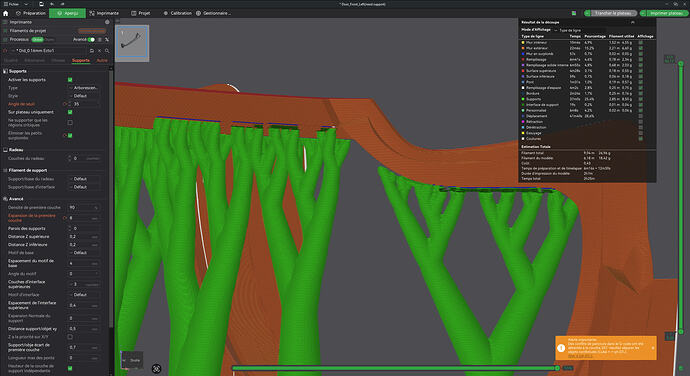Open the Imprimante tab
The height and width of the screenshot is (376, 690).
(104, 13)
